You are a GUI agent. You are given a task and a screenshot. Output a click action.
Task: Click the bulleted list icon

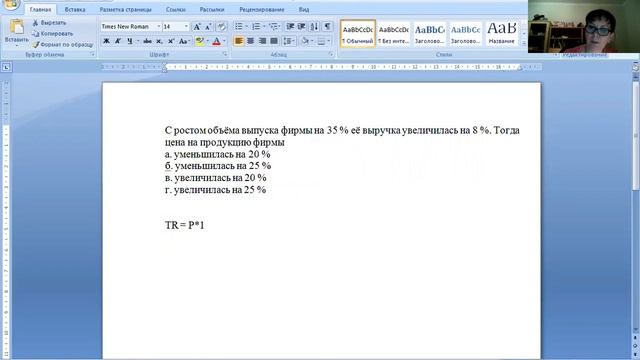click(239, 27)
